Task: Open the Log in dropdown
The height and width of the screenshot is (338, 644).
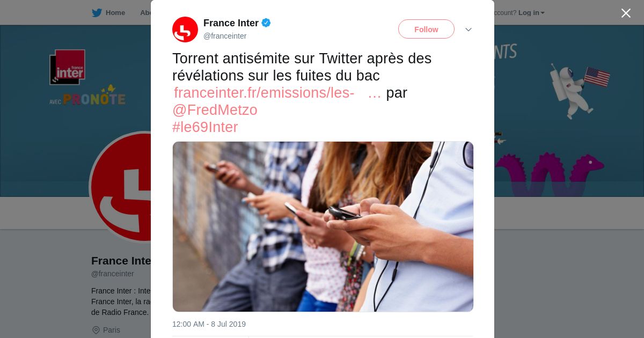Action: (x=531, y=13)
